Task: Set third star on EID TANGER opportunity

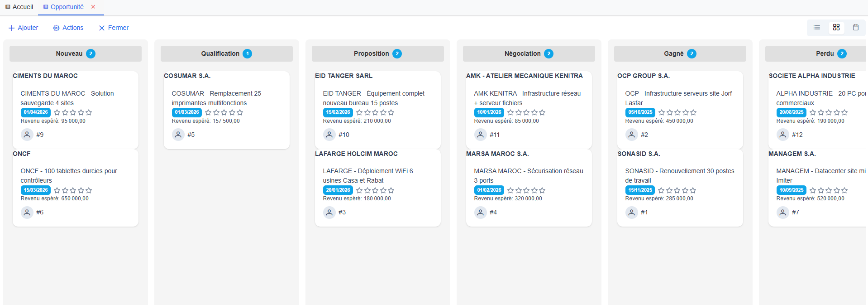Action: [x=375, y=112]
